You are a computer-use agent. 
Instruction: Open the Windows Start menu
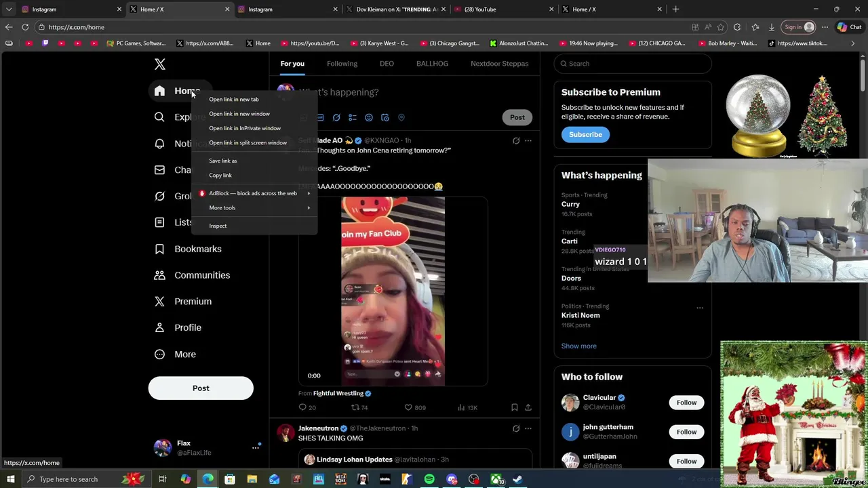[10, 479]
